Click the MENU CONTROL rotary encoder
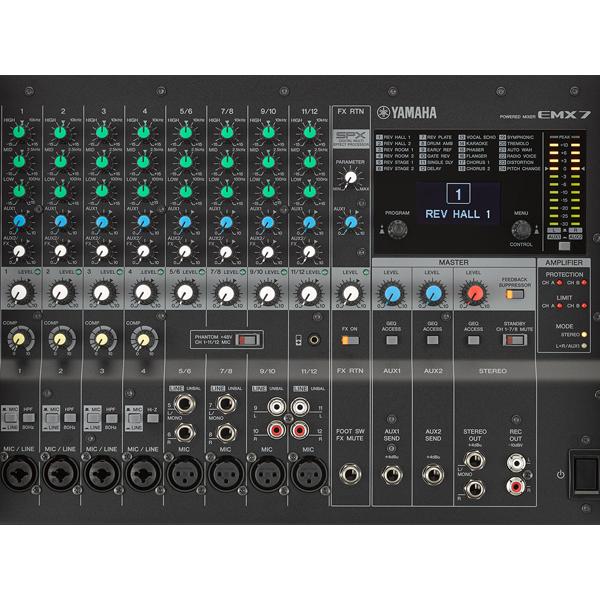600x600 pixels. click(521, 229)
